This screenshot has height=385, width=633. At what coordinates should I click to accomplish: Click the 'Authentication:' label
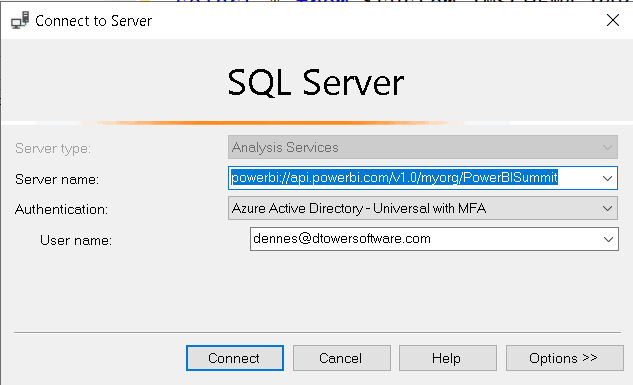[x=61, y=209]
